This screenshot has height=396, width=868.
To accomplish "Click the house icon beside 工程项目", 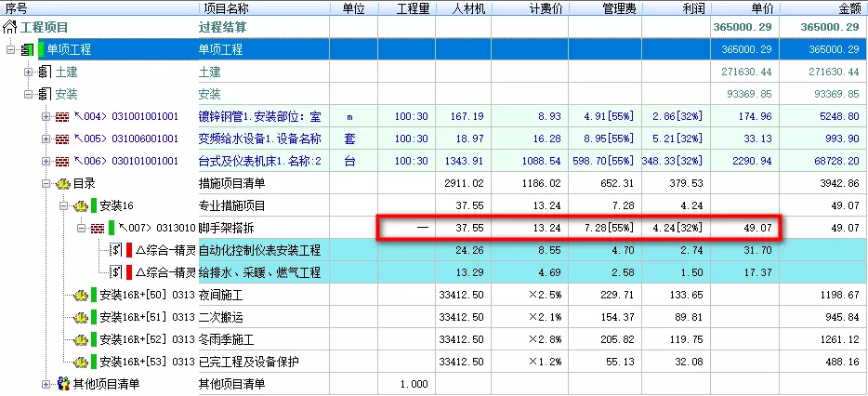I will coord(9,28).
